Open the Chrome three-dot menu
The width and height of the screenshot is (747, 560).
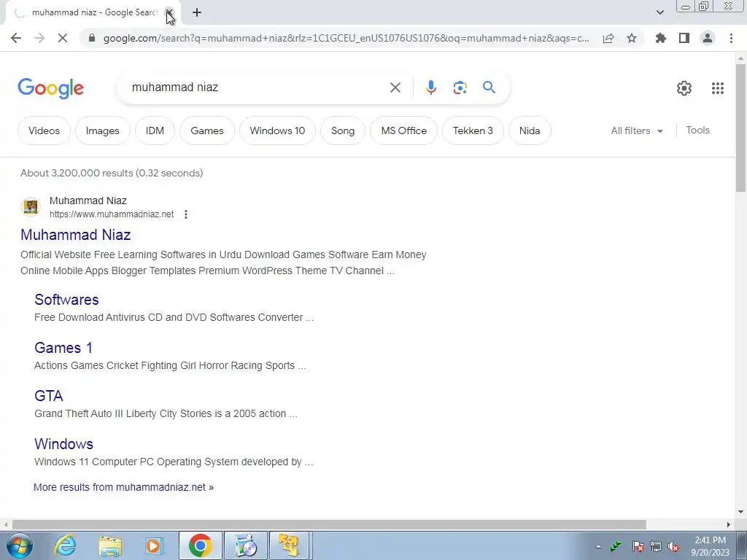731,38
